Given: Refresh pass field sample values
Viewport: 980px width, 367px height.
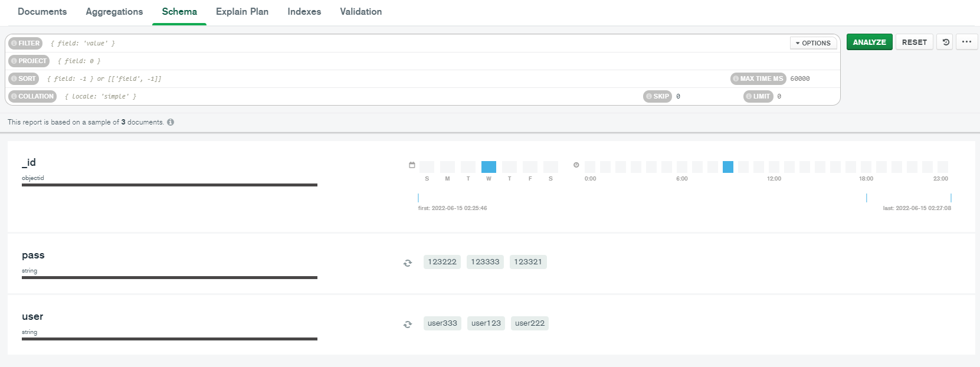Looking at the screenshot, I should coord(408,263).
